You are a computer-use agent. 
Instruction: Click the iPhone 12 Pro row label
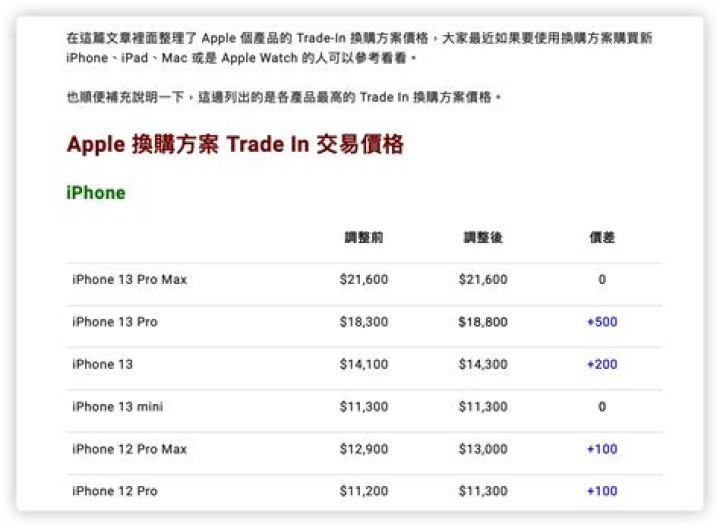coord(115,491)
